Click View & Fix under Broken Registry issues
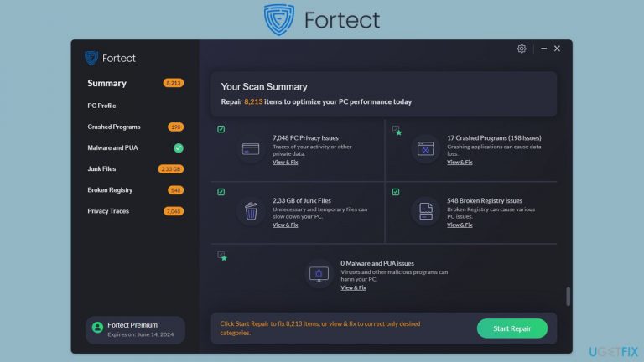 tap(460, 225)
